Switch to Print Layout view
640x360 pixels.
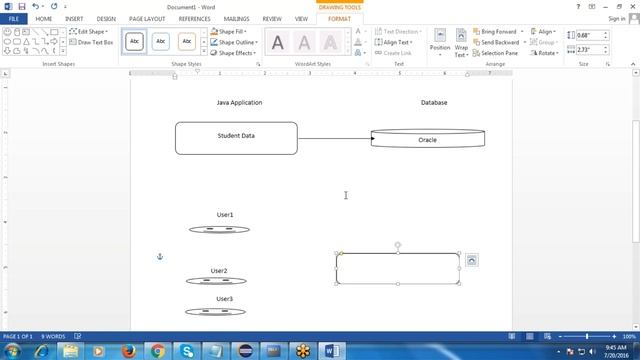(x=529, y=336)
